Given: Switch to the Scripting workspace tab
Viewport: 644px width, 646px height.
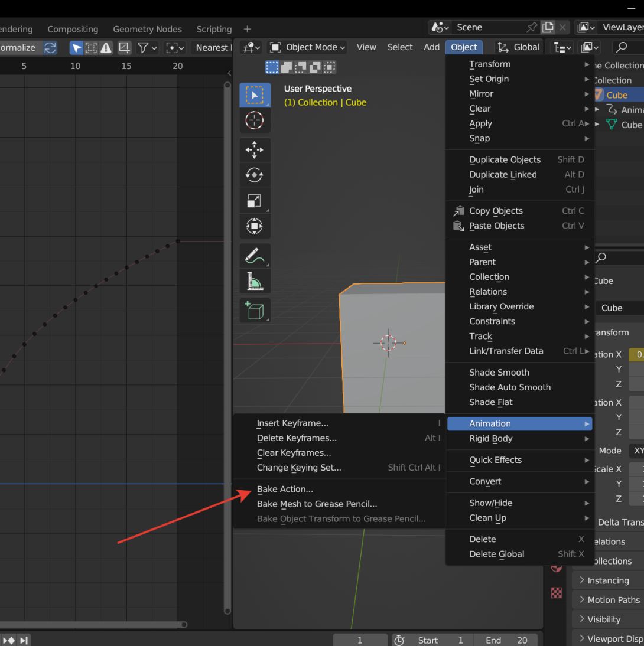Looking at the screenshot, I should pos(213,29).
